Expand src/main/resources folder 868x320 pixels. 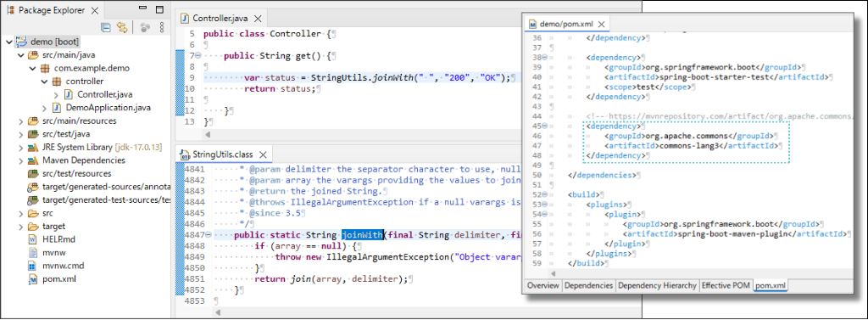21,121
